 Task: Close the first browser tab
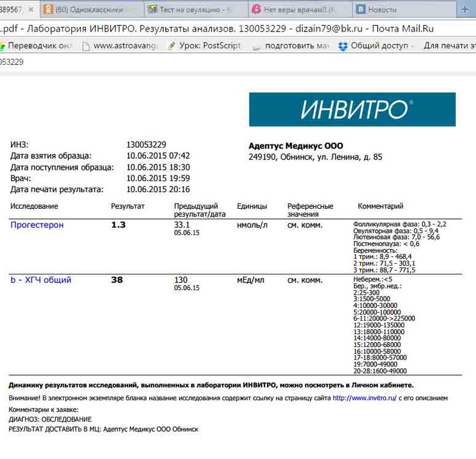pyautogui.click(x=31, y=9)
